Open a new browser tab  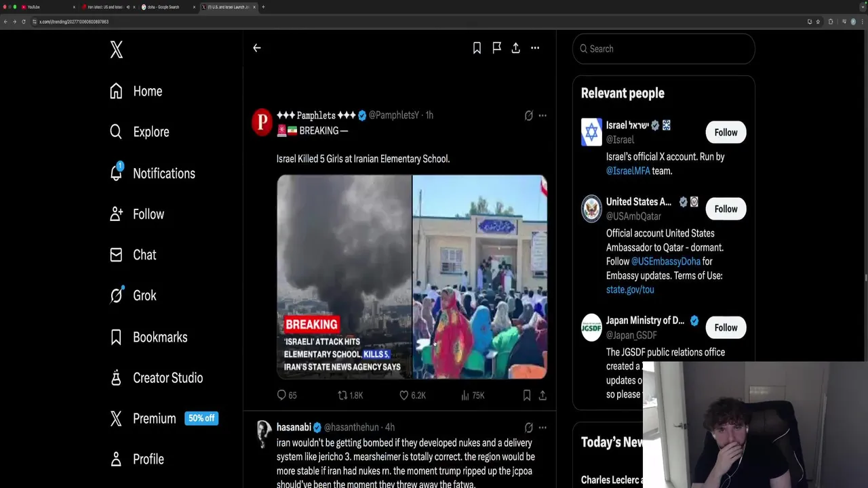(x=263, y=7)
